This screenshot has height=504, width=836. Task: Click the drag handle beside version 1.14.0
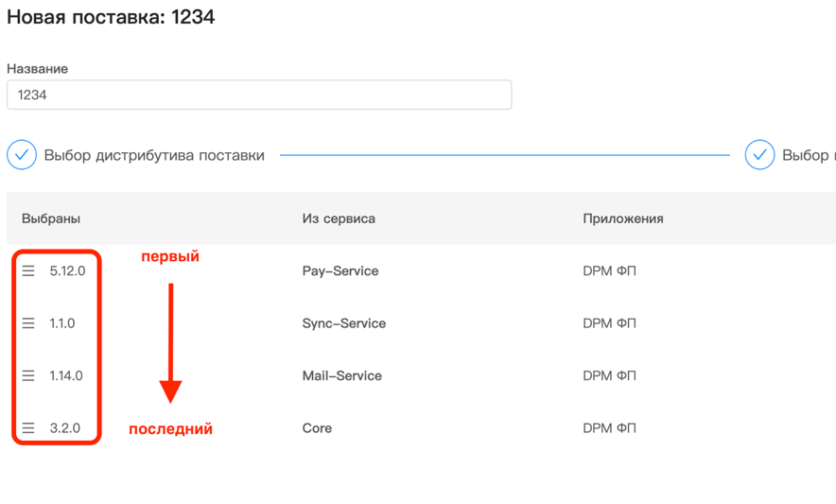(x=28, y=375)
